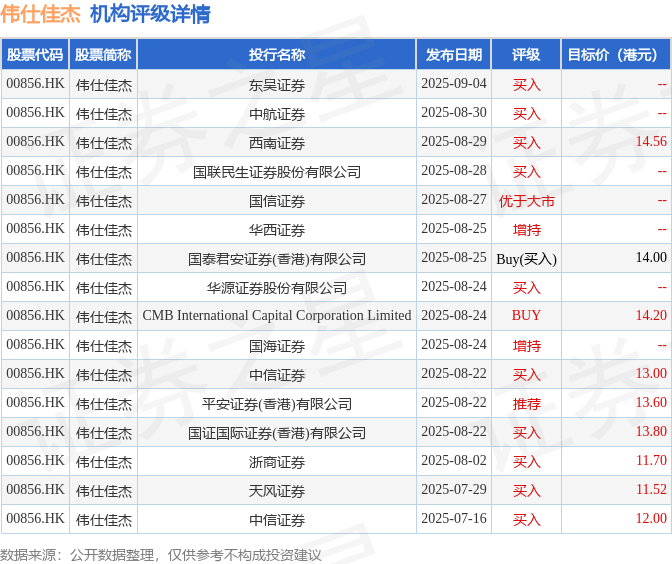Select 华源证券股份有限公司 cell
Screen dimensions: 672x564
(277, 288)
